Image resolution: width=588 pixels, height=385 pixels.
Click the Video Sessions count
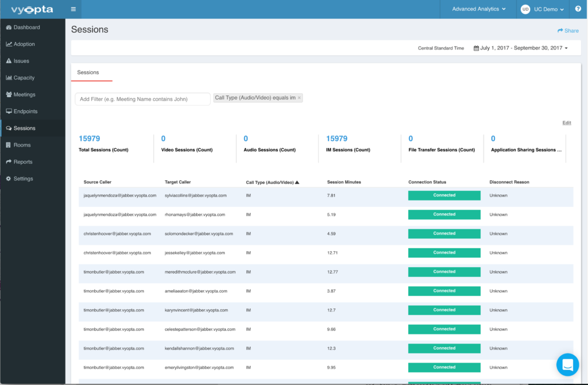[163, 138]
